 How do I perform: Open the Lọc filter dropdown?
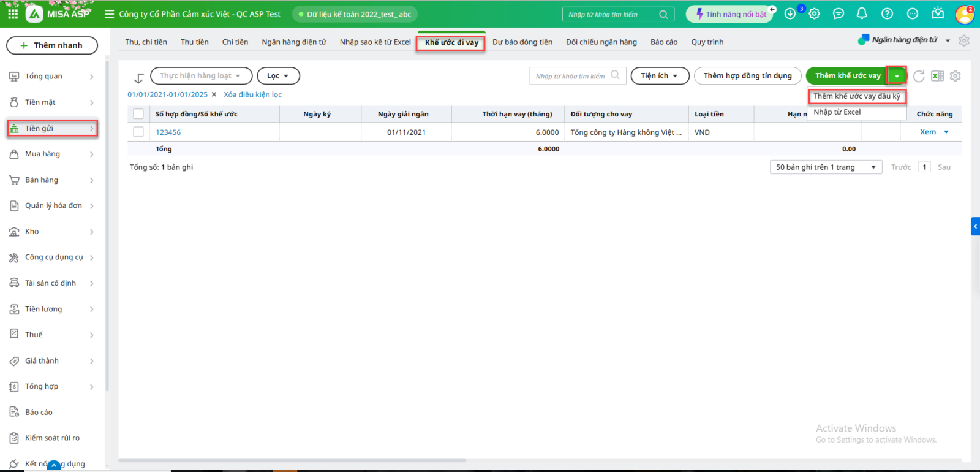(278, 76)
